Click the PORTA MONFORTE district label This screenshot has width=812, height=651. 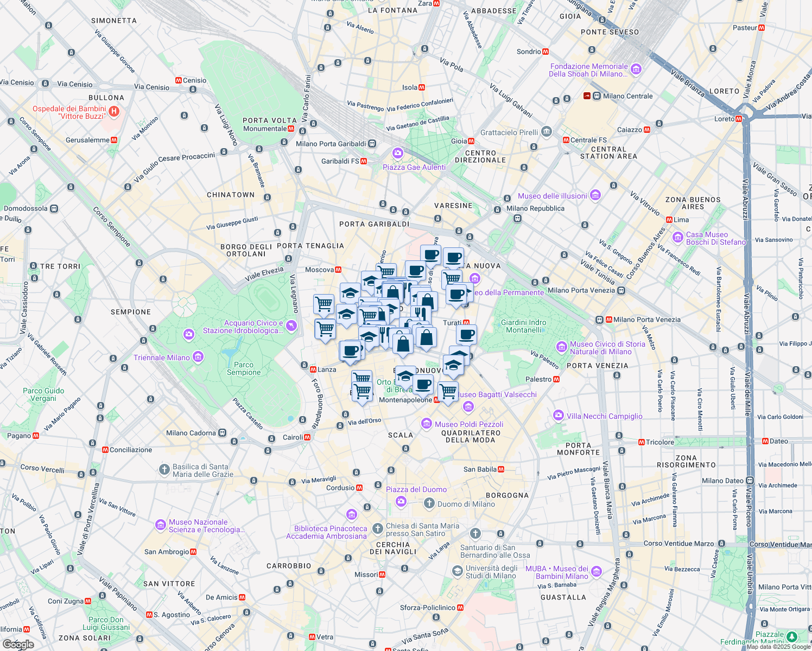[x=579, y=449]
